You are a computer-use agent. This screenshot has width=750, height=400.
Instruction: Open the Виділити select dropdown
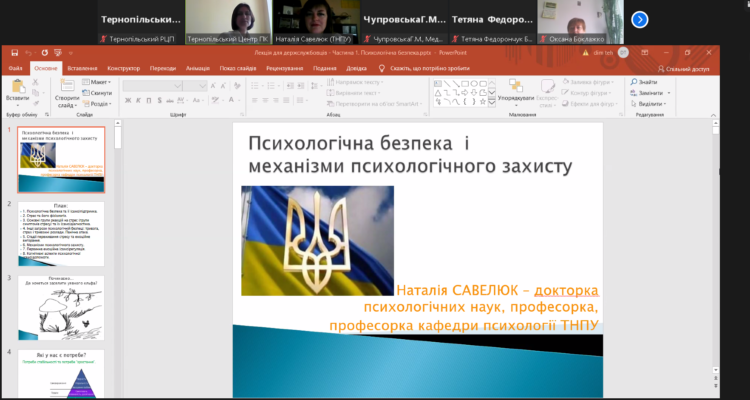tap(649, 104)
